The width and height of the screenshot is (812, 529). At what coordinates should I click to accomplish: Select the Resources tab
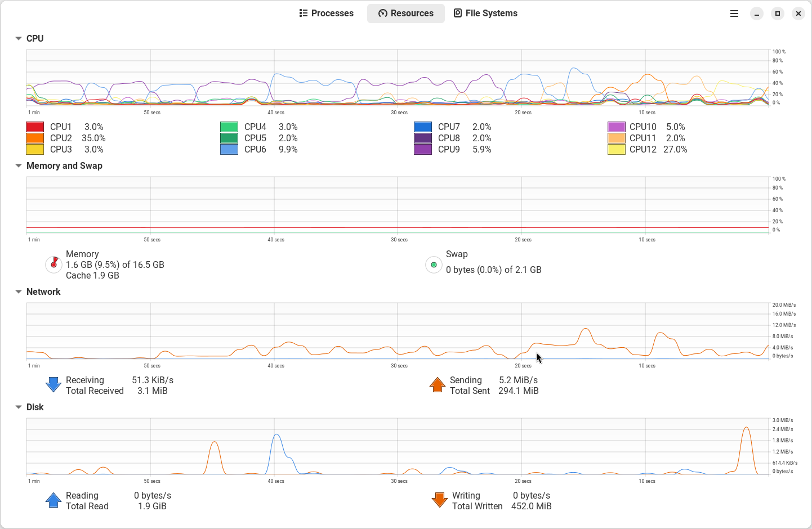[406, 14]
